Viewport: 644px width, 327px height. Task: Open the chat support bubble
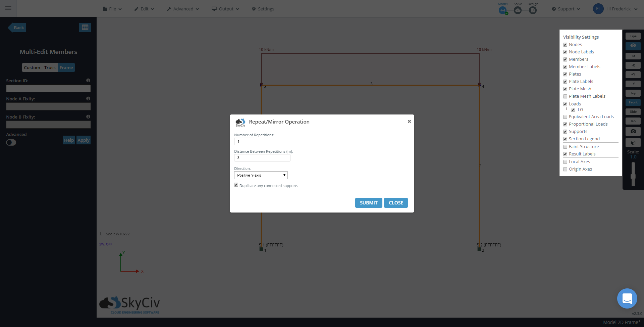pos(627,298)
